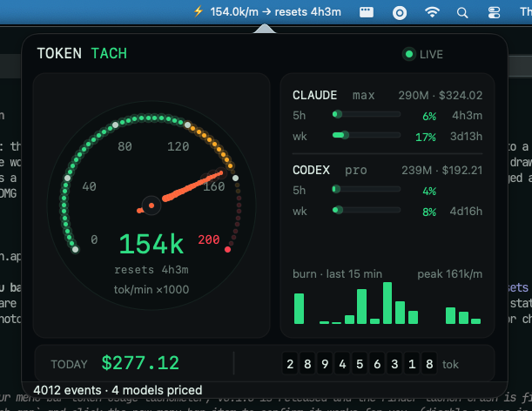The width and height of the screenshot is (532, 411).
Task: Click Claude 5h usage progress bar
Action: pos(367,114)
